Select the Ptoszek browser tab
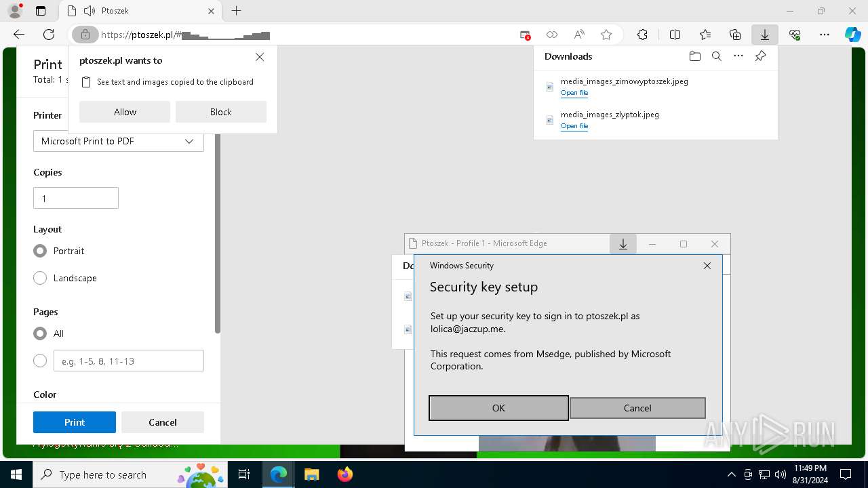 [139, 11]
